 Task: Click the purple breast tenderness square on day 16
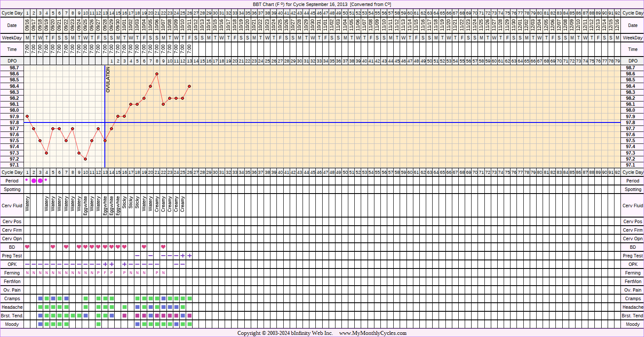(x=125, y=316)
